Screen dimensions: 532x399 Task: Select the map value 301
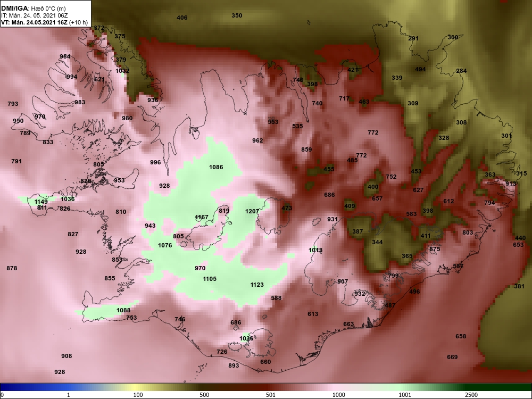tap(506, 136)
